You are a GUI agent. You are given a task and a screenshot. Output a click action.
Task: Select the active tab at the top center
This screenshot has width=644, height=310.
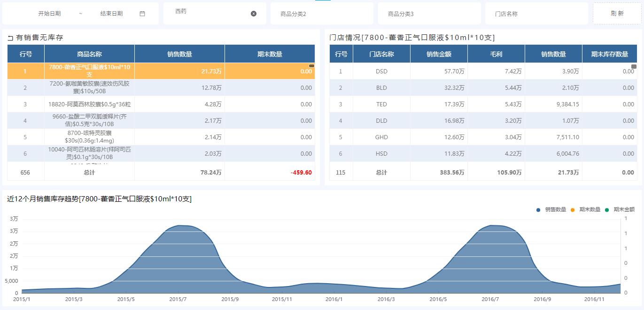[x=322, y=1]
